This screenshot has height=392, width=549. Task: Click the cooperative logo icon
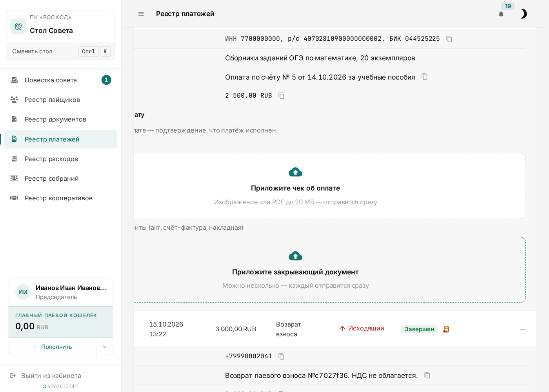coord(18,26)
